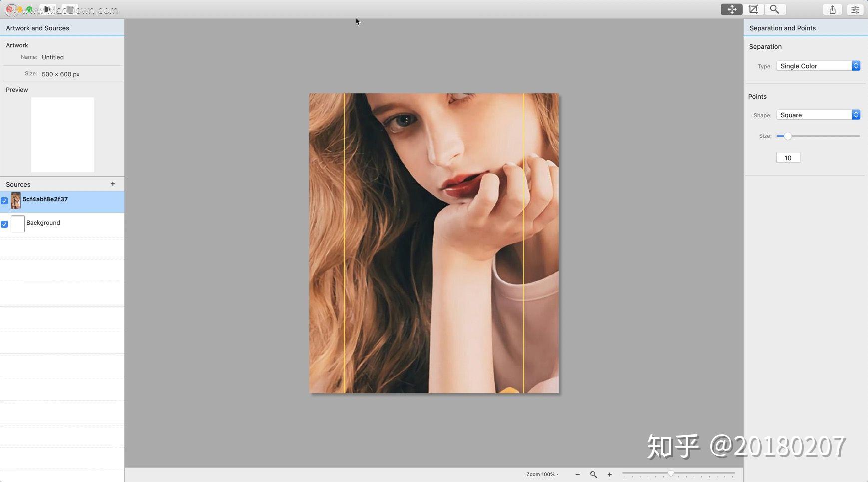Screen dimensions: 868x482
Task: Select the Magnifier tool in the toolbar
Action: click(774, 9)
